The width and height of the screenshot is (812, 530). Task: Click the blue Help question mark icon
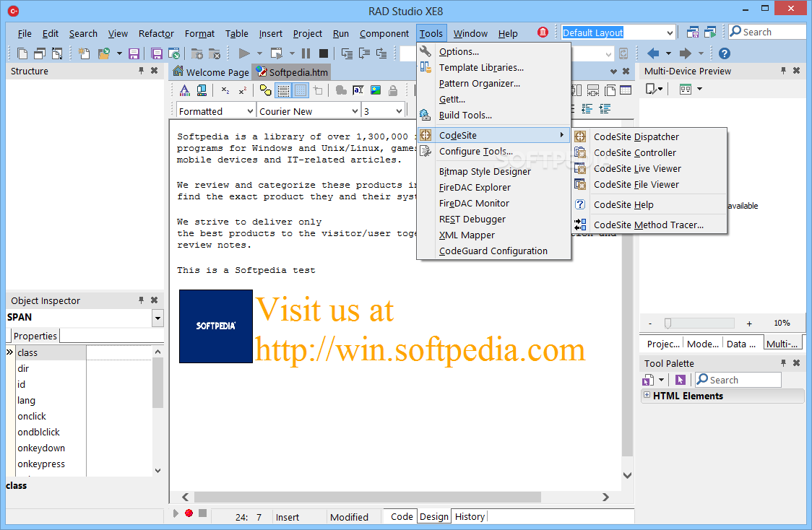pyautogui.click(x=725, y=53)
